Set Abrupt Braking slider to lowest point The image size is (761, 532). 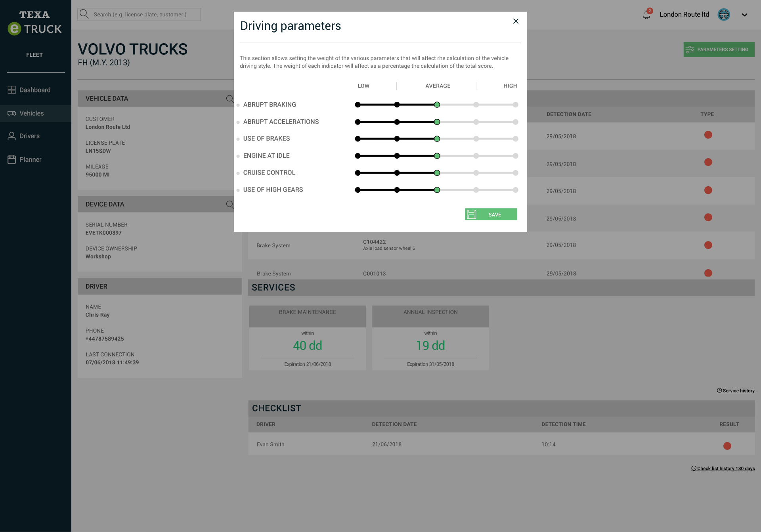(358, 105)
